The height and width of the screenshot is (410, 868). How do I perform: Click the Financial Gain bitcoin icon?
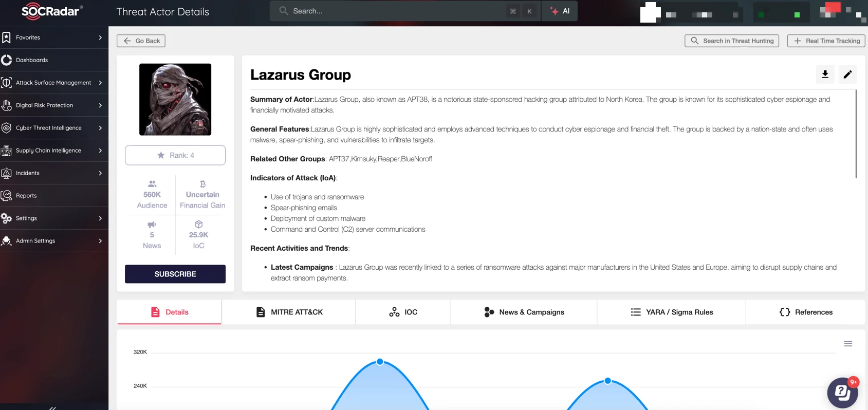click(202, 183)
